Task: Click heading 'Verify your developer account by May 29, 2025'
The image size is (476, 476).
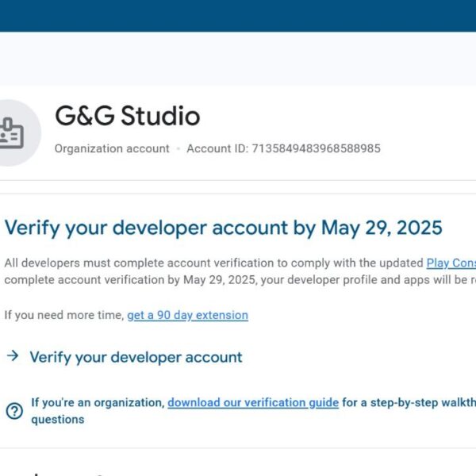Action: 224,228
